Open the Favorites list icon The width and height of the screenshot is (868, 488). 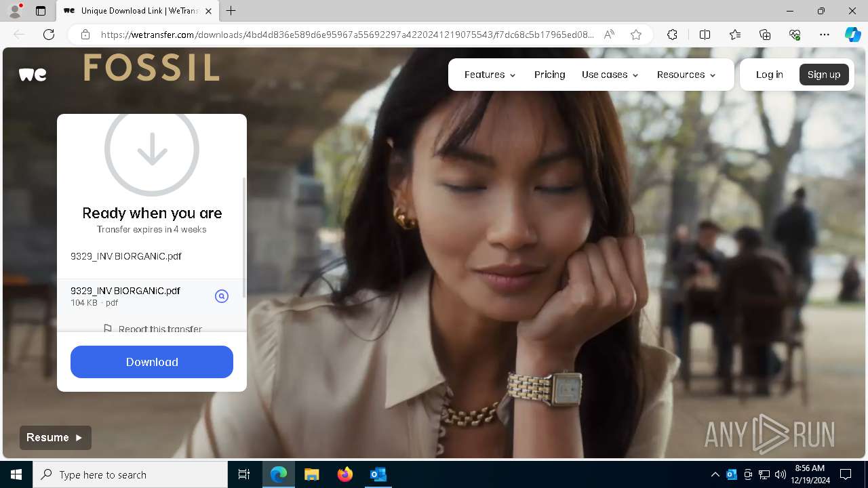(x=735, y=35)
